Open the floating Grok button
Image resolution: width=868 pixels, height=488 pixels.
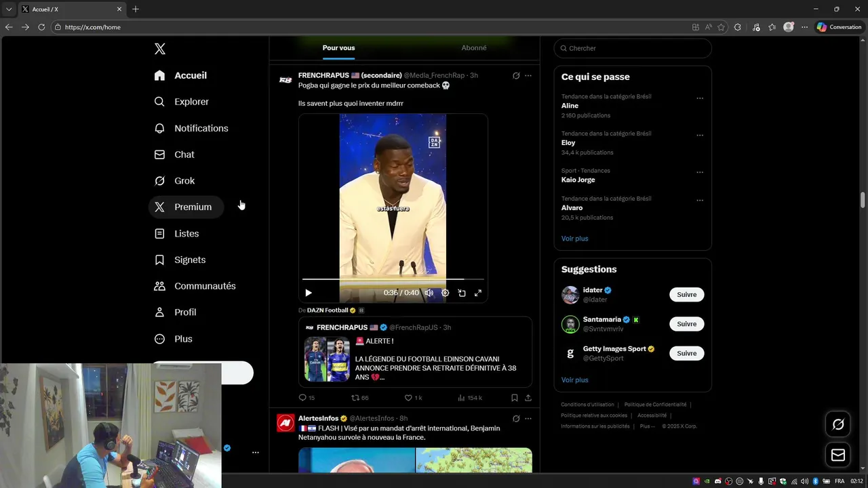point(838,424)
